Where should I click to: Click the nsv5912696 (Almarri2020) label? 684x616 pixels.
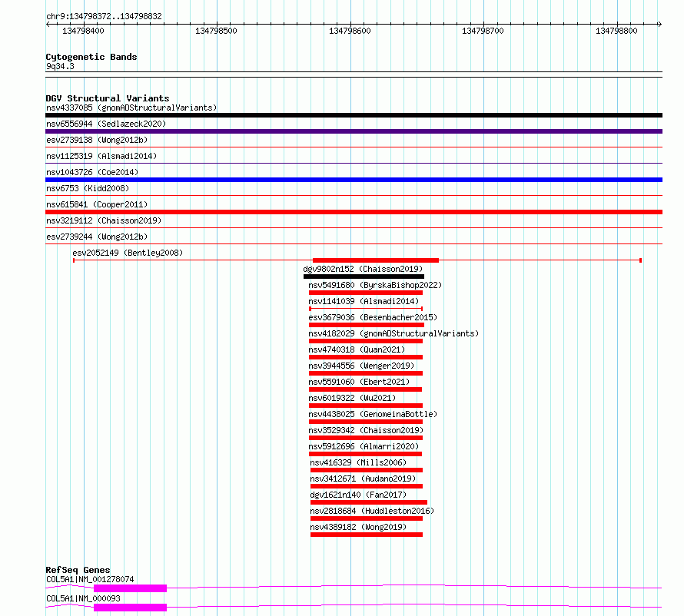364,446
